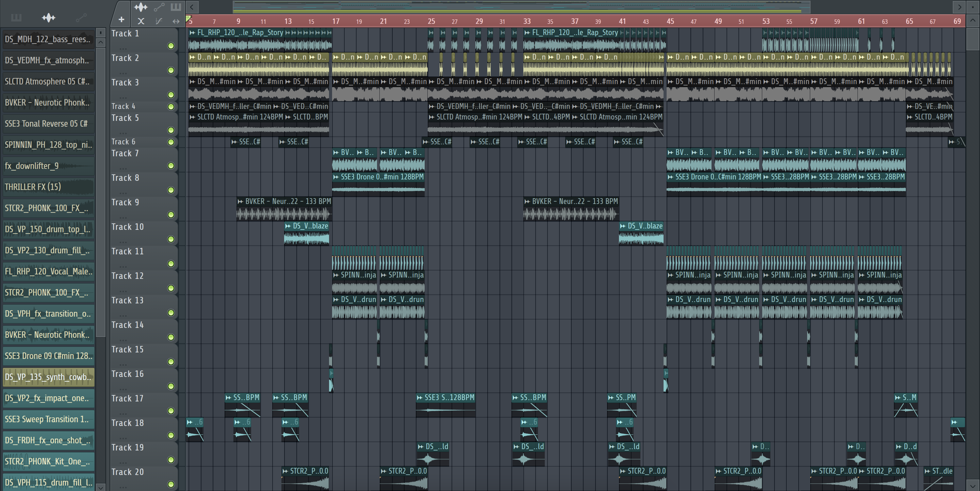Select DS_VPH_fx_transition_o in the picker

pos(48,314)
